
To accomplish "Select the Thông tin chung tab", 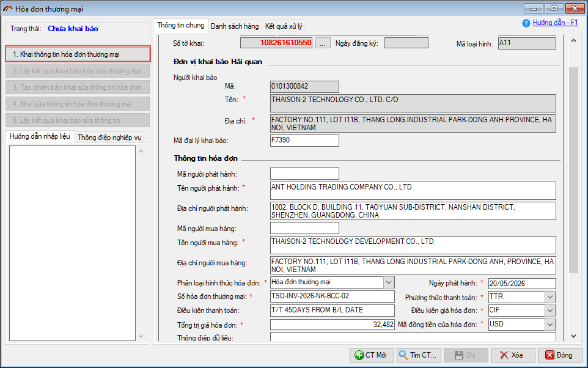I will click(x=181, y=25).
